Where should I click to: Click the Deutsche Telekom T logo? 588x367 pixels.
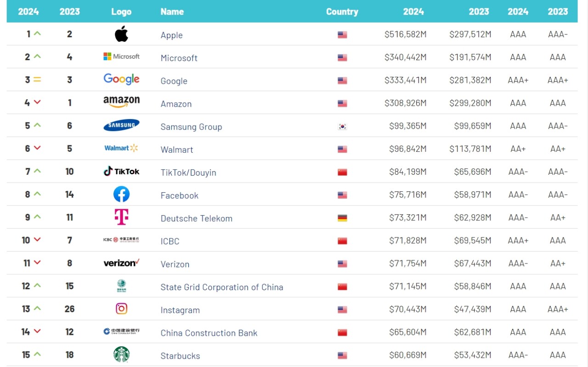coord(121,217)
